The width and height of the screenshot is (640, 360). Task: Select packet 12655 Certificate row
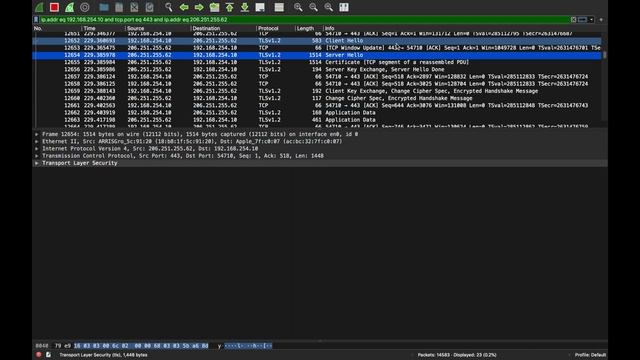pos(317,62)
